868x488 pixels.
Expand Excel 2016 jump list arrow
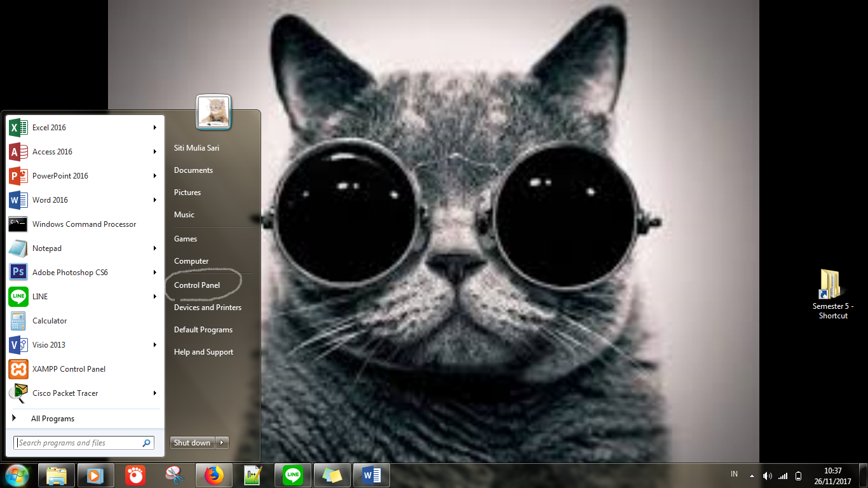tap(154, 128)
